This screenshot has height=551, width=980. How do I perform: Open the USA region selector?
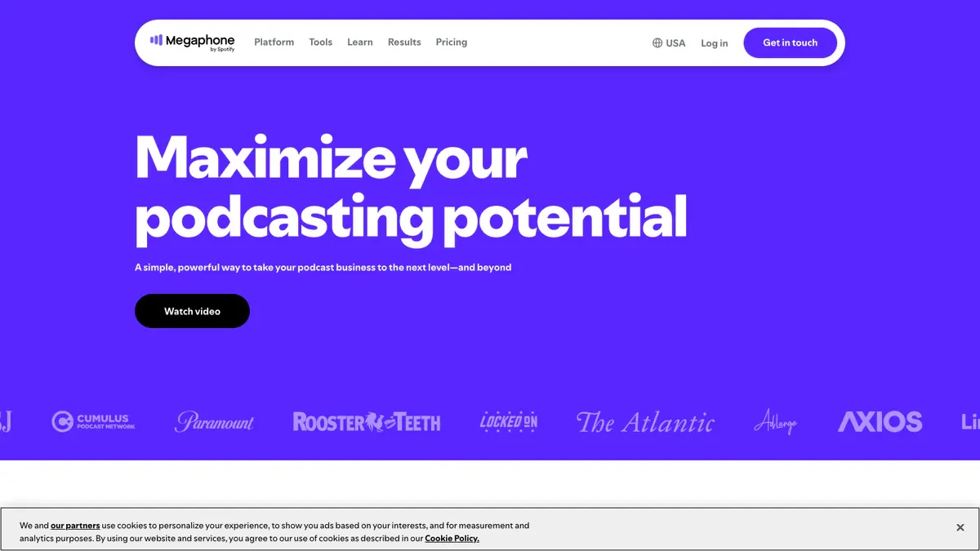669,42
